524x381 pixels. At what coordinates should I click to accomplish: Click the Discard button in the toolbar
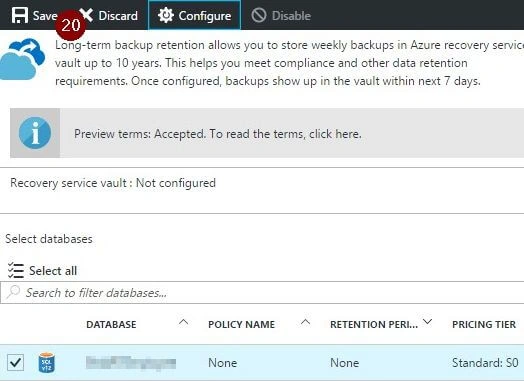(x=109, y=15)
